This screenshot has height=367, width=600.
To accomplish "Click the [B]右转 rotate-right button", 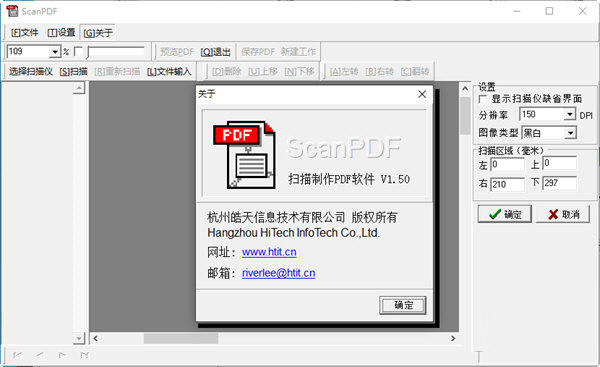I will tap(379, 72).
